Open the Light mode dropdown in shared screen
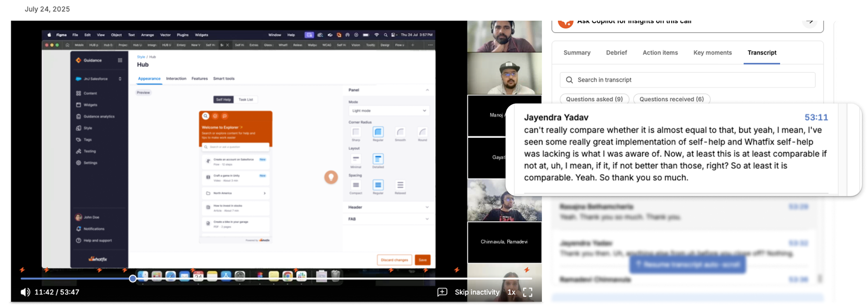868x305 pixels. [389, 111]
